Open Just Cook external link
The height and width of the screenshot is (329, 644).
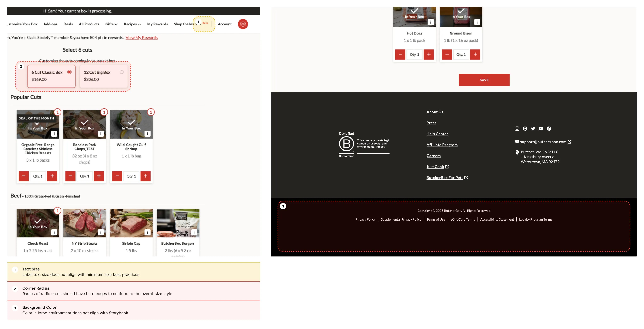438,167
